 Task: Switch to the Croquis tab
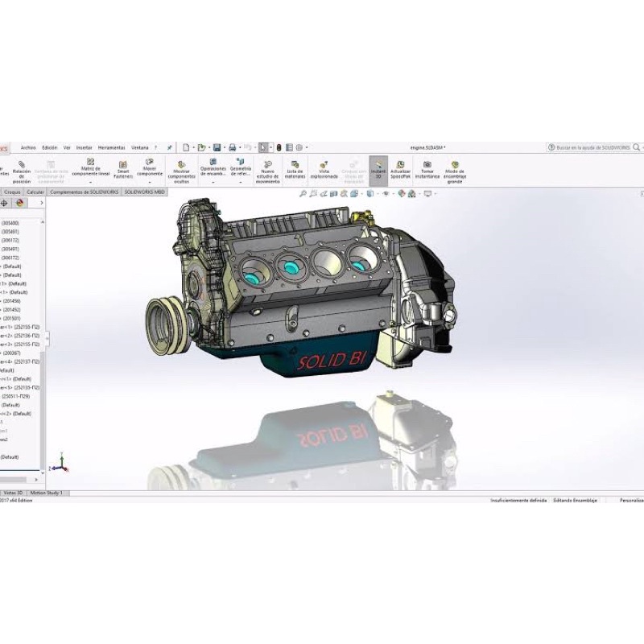12,192
